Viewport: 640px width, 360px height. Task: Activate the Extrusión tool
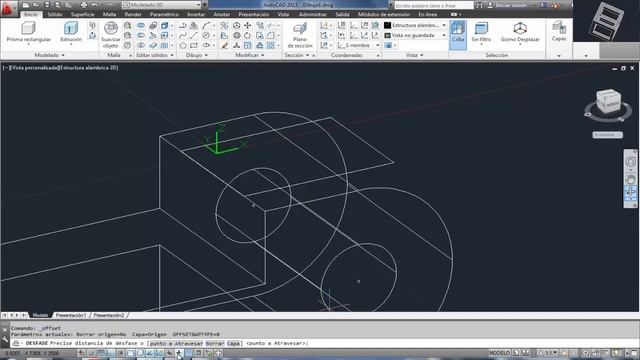(71, 32)
